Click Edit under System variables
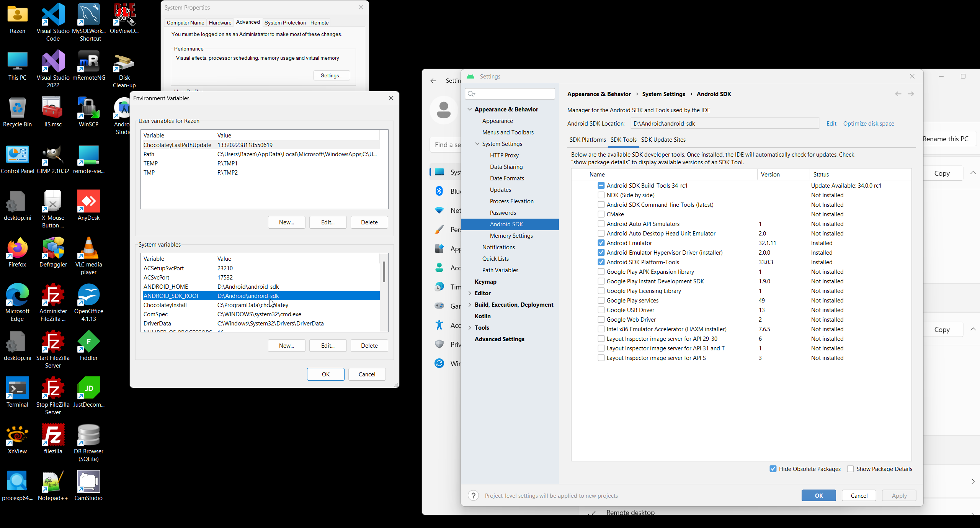The height and width of the screenshot is (528, 980). tap(328, 345)
